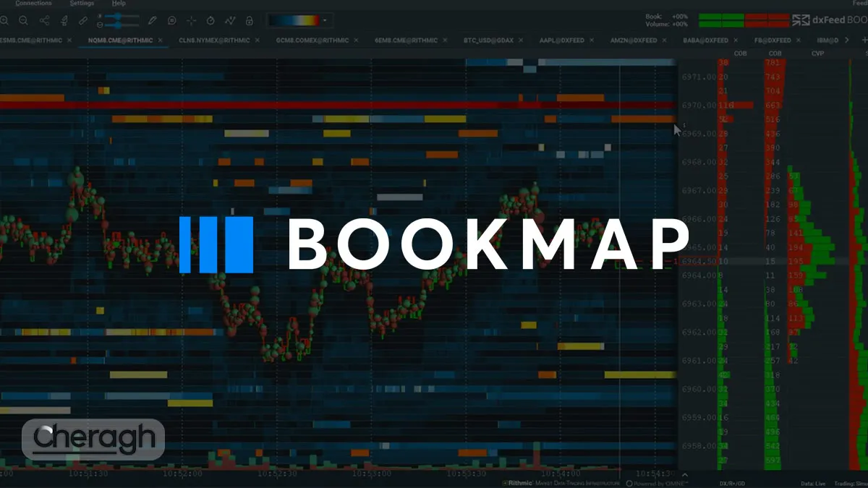Open the Settings menu
868x488 pixels.
click(x=82, y=4)
